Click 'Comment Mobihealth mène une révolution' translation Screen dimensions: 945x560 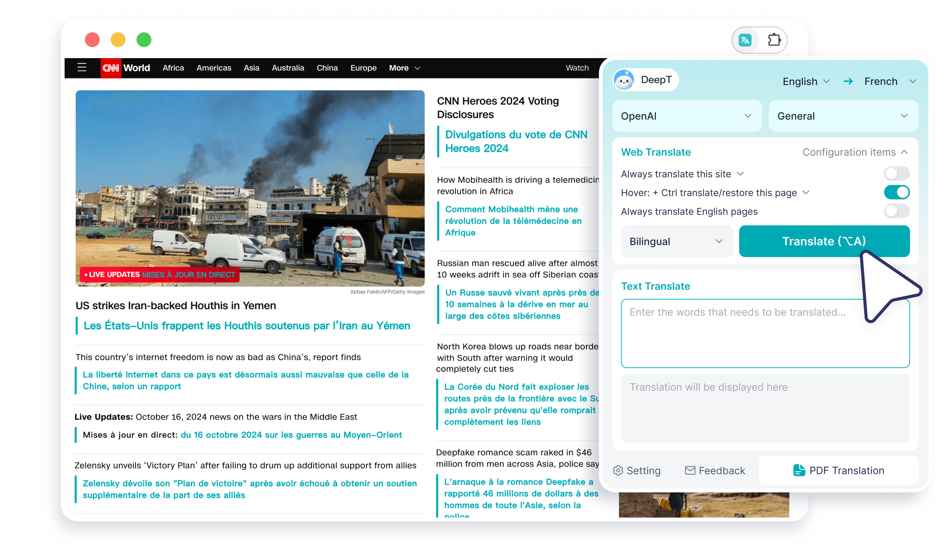(x=513, y=221)
